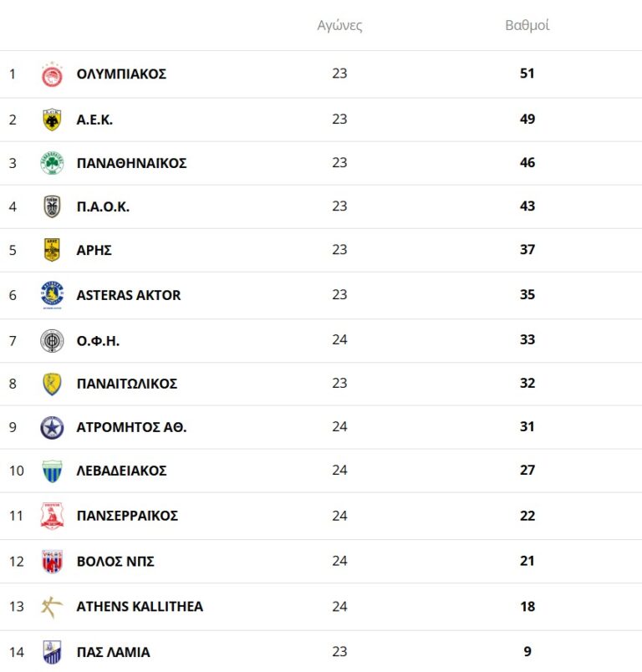This screenshot has width=642, height=672.
Task: Open the ΠΑΝΑΘΗΝΑΙΚΟΣ team name link
Action: [131, 163]
